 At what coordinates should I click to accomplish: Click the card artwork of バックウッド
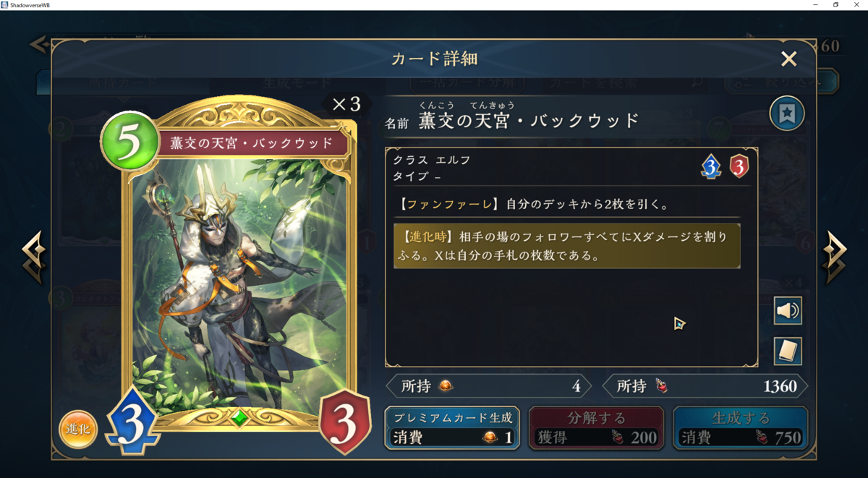click(x=240, y=282)
